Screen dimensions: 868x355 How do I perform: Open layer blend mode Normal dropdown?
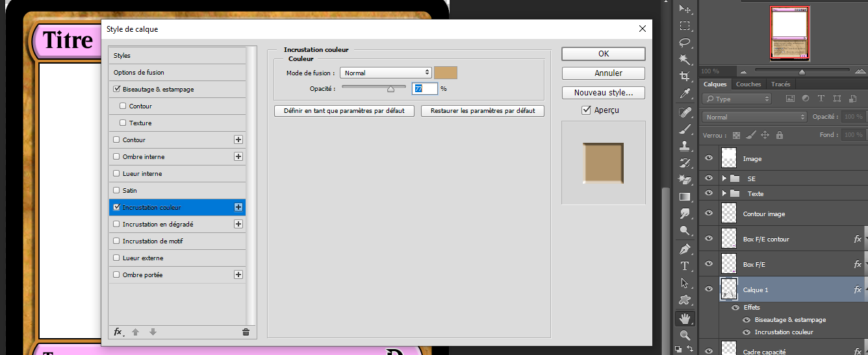coord(754,117)
